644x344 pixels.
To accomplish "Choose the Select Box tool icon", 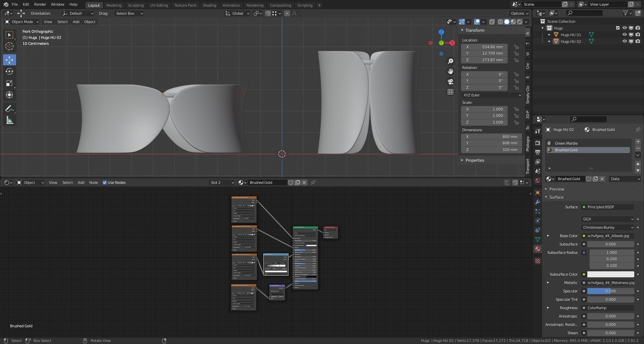I will tap(9, 35).
